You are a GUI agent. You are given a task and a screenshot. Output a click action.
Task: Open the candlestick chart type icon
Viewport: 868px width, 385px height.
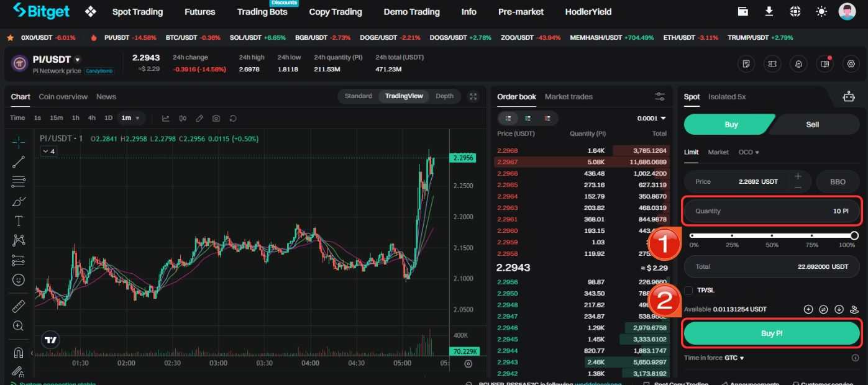(183, 118)
